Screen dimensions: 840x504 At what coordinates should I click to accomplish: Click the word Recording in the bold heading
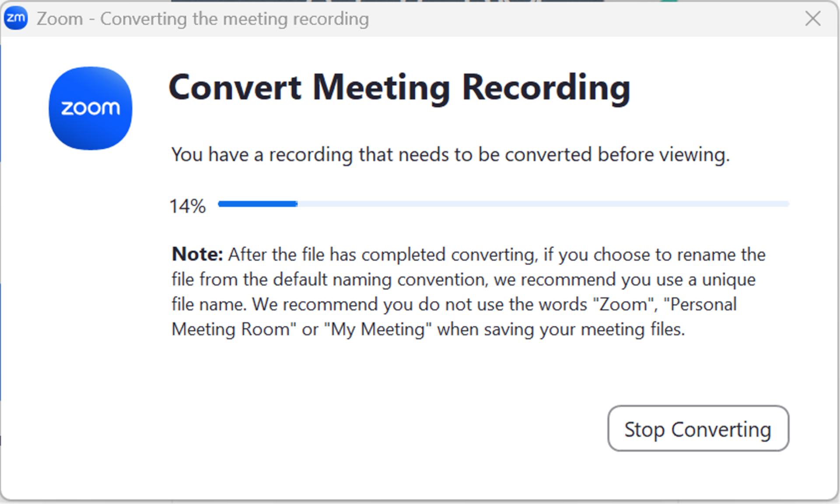pos(546,88)
